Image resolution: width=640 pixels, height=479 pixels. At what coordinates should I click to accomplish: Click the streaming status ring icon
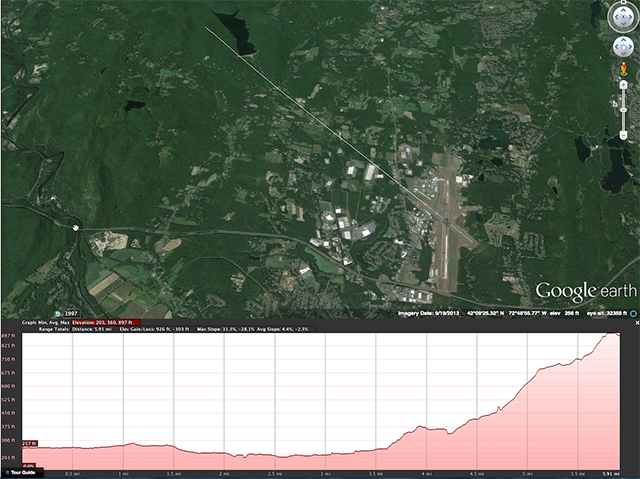(634, 313)
